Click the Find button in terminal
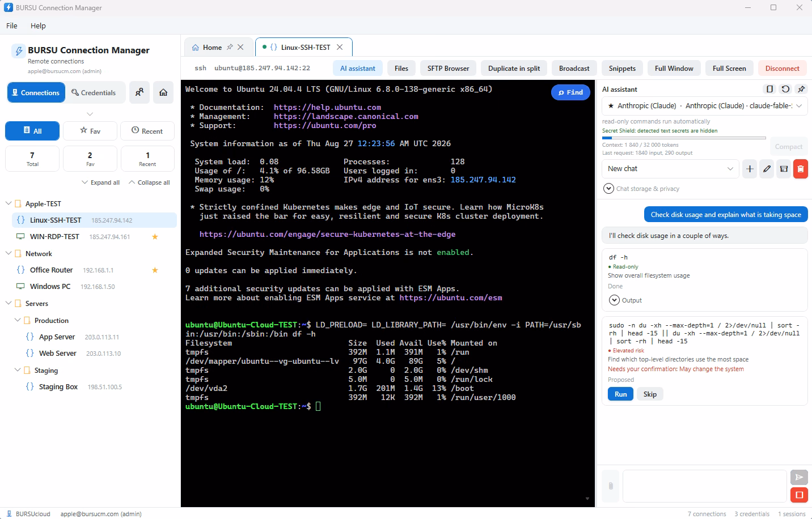Viewport: 812px width, 519px height. 570,92
